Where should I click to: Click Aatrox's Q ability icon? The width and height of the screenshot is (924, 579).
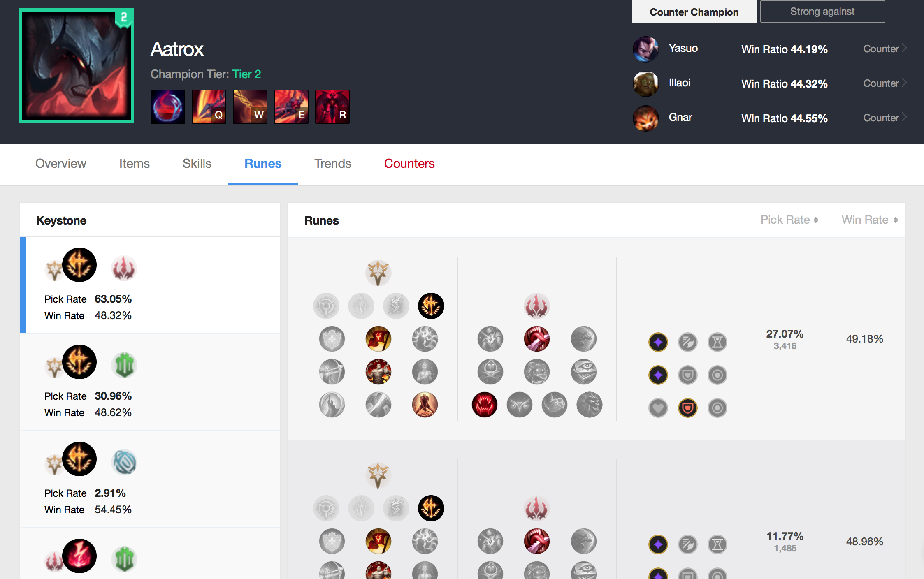(209, 107)
